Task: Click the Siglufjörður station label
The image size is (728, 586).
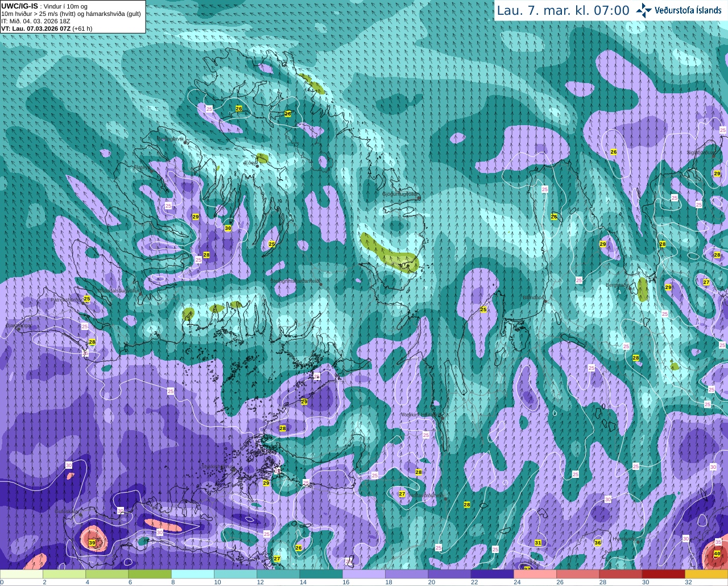Action: pos(701,152)
